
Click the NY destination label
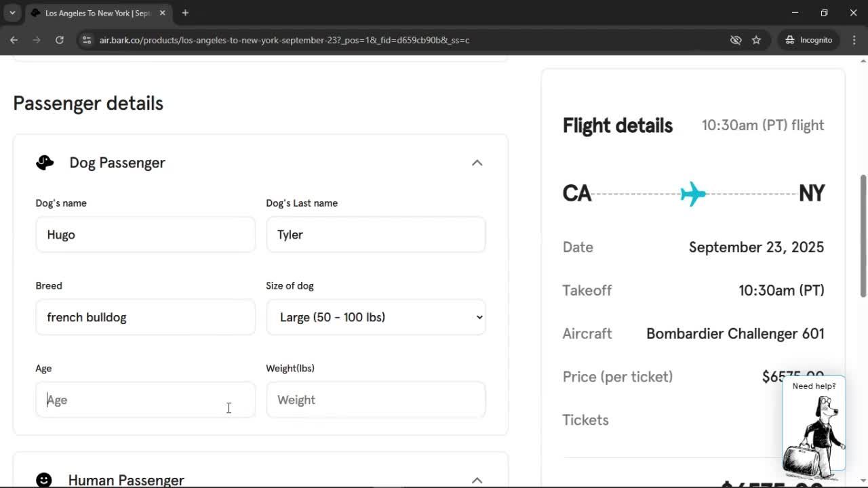(812, 194)
